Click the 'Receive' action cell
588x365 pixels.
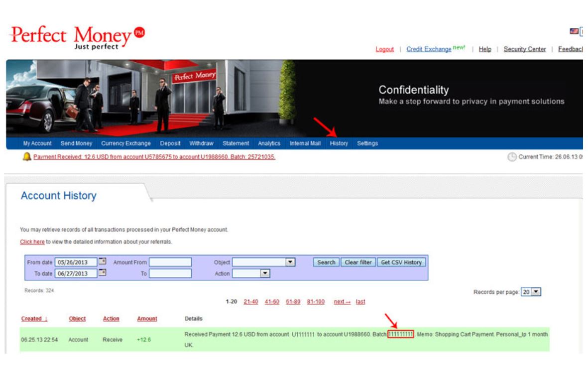tap(113, 340)
